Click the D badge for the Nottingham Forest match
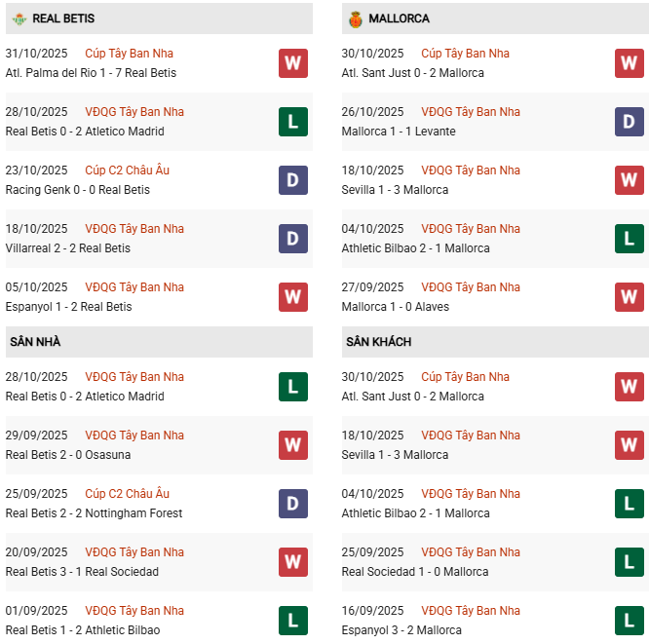The width and height of the screenshot is (649, 644). coord(292,504)
